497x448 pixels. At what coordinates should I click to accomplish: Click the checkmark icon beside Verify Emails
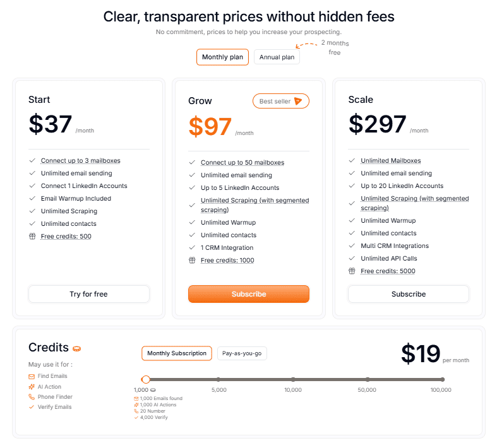click(32, 407)
